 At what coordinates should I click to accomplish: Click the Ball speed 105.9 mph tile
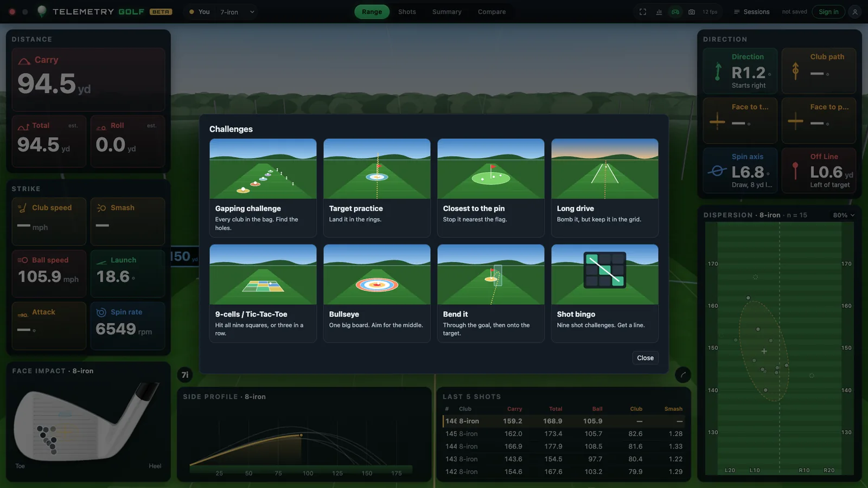tap(49, 274)
